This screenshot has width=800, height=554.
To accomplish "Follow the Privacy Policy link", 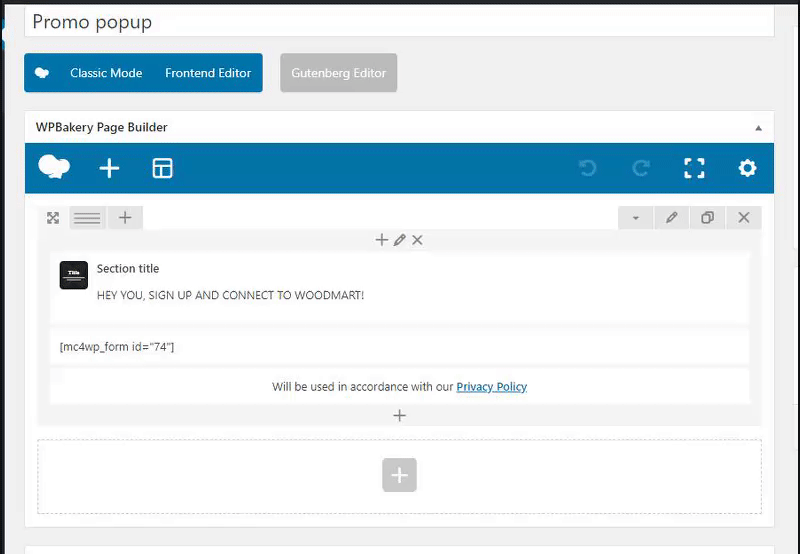I will coord(491,387).
